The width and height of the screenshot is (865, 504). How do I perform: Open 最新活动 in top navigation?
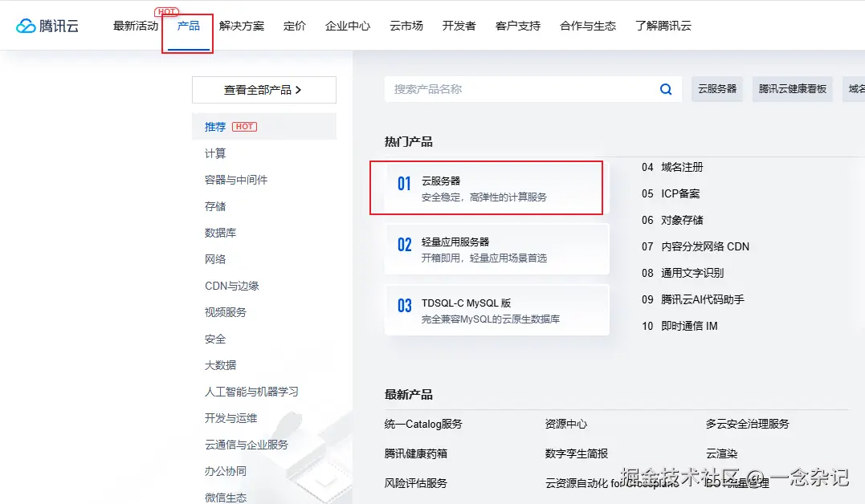click(x=135, y=26)
